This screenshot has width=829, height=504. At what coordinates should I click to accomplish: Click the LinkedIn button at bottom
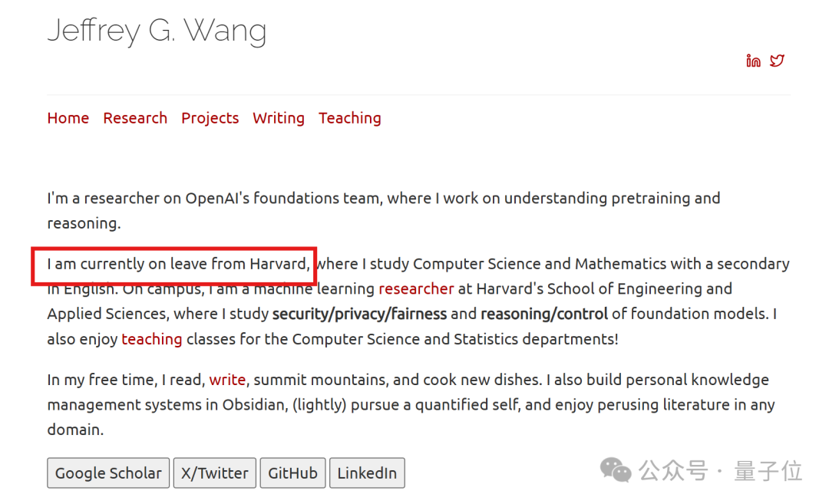(x=367, y=473)
